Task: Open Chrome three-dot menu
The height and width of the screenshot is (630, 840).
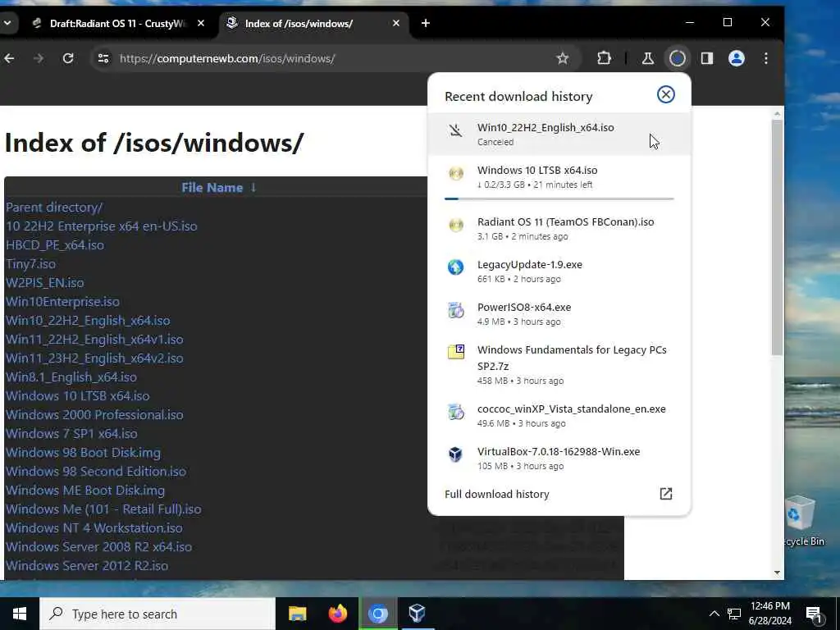Action: pyautogui.click(x=766, y=58)
